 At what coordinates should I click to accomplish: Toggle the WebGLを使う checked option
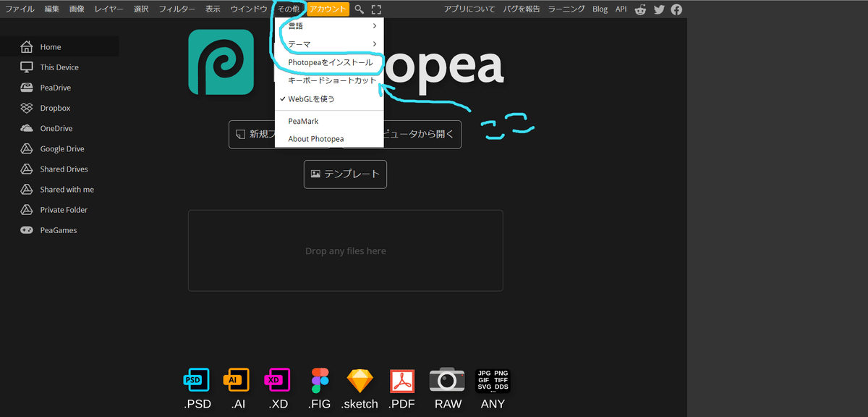coord(329,98)
